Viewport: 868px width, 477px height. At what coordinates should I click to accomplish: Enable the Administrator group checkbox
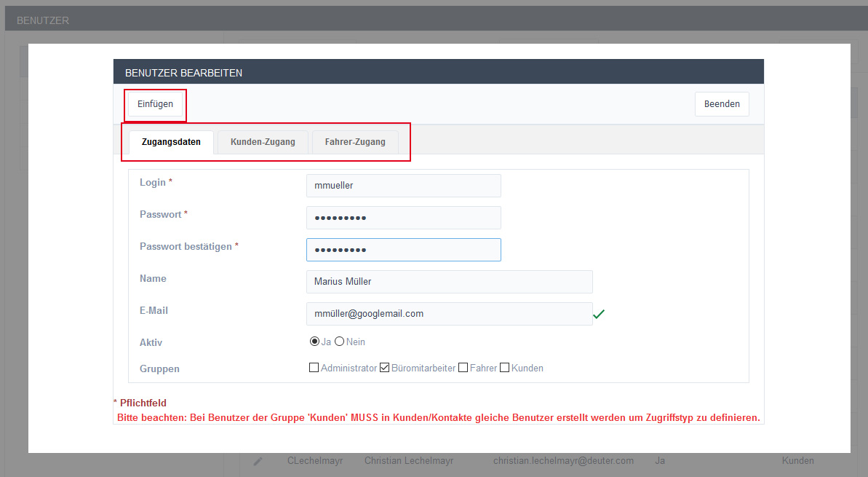(x=314, y=368)
